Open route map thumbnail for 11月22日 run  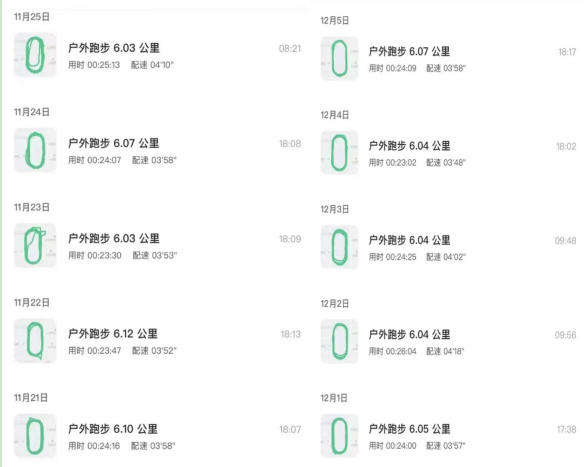tap(35, 340)
